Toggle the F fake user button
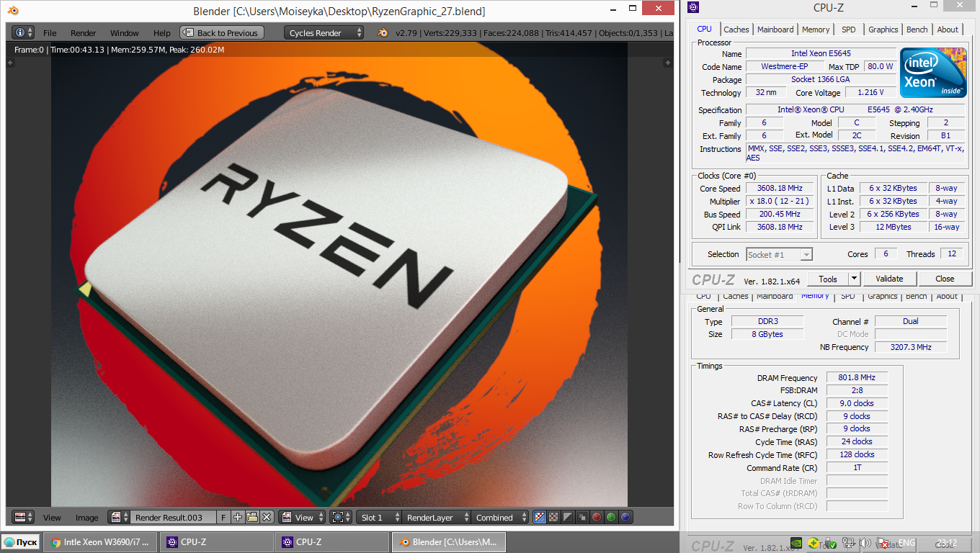 (223, 517)
